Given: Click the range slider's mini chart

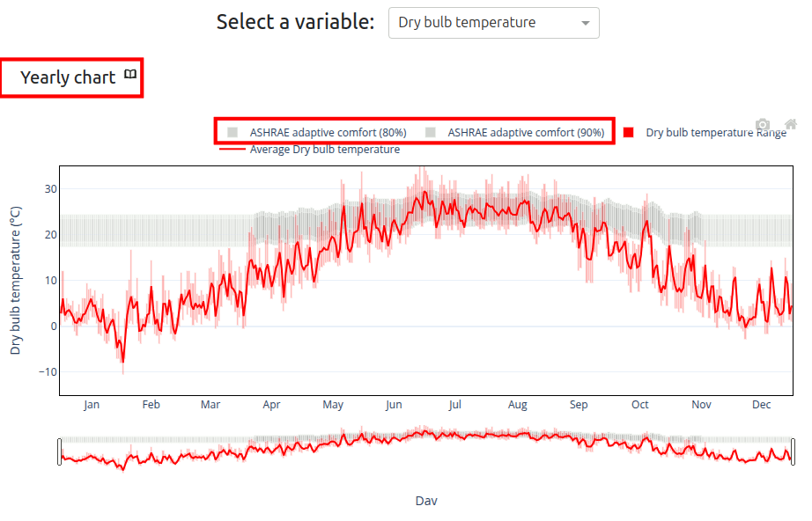Looking at the screenshot, I should click(x=425, y=451).
